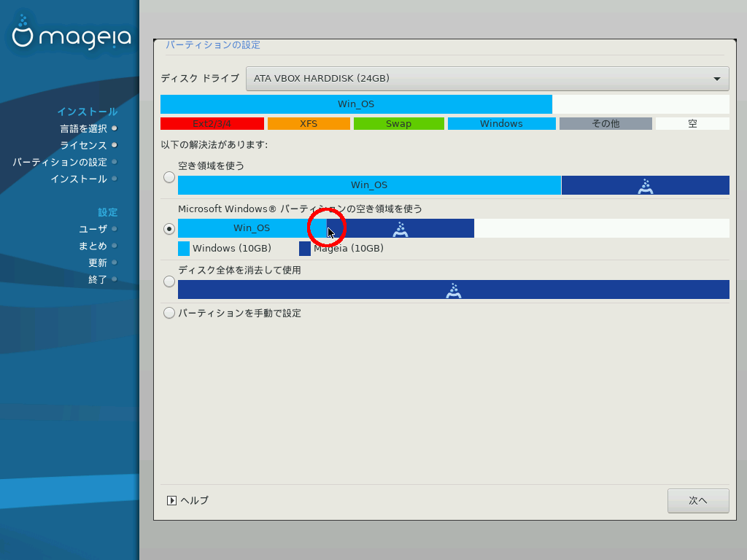Screen dimensions: 747x560
Task: Click パーティションの設定 step in sidebar
Action: (60, 163)
